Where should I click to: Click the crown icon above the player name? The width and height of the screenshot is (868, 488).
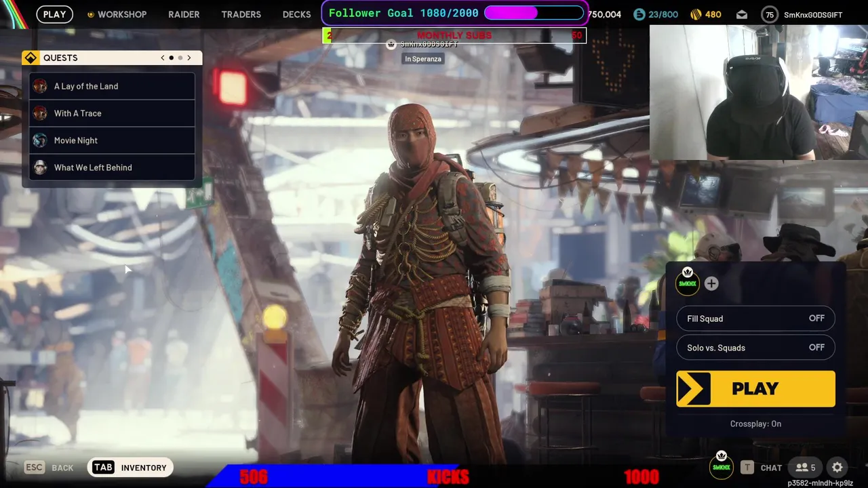(x=391, y=44)
